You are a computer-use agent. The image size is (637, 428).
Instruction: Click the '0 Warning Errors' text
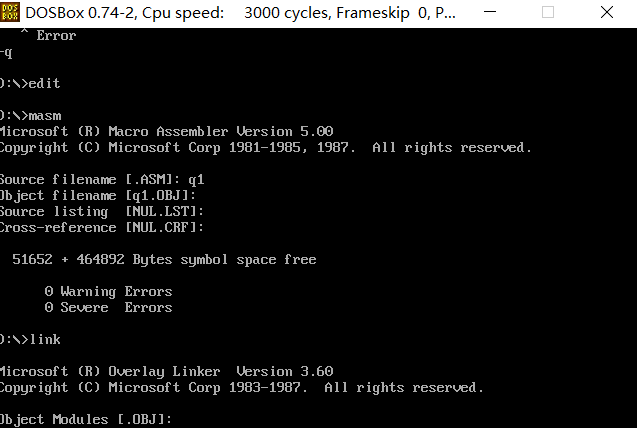[108, 291]
